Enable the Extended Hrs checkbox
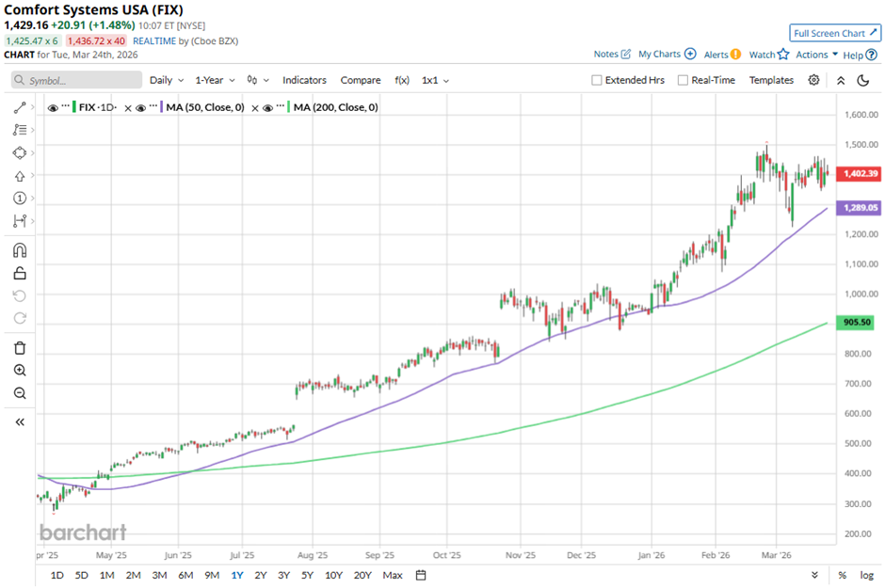The height and width of the screenshot is (588, 885). [x=597, y=80]
